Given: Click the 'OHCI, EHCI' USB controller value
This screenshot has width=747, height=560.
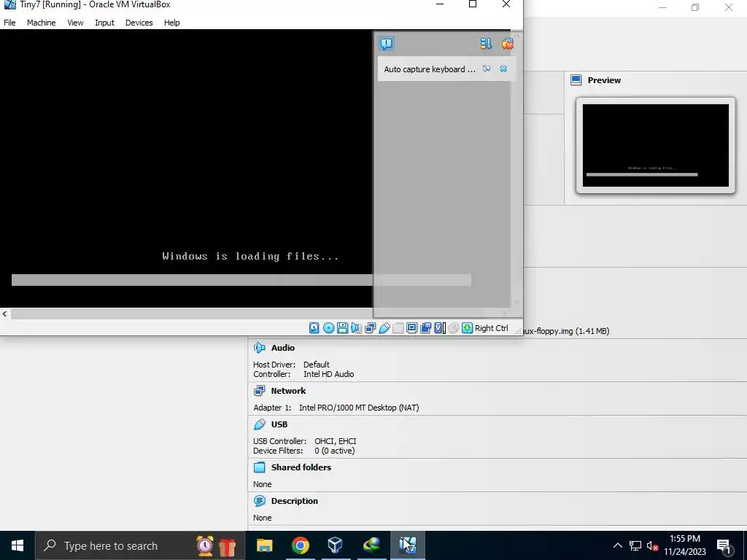Looking at the screenshot, I should (336, 441).
